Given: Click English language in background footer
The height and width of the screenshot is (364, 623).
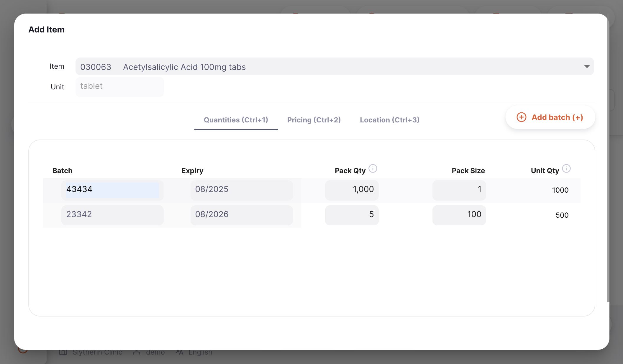Looking at the screenshot, I should pyautogui.click(x=200, y=352).
